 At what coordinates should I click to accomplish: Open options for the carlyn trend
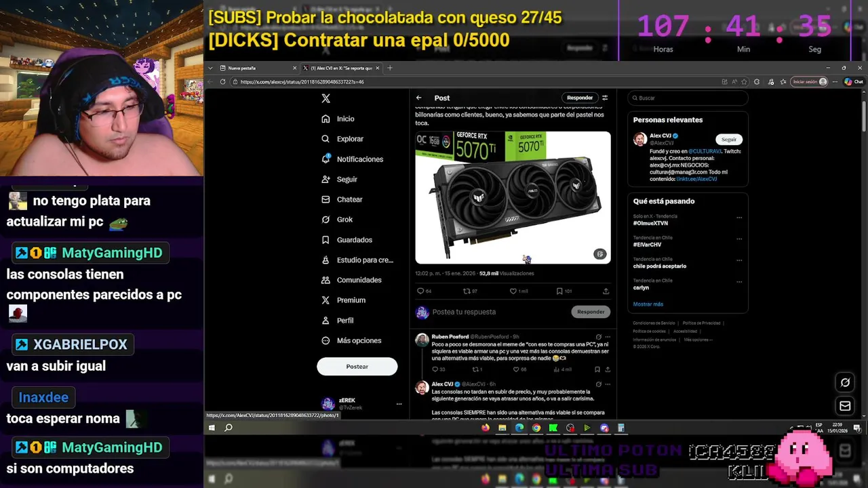(739, 281)
